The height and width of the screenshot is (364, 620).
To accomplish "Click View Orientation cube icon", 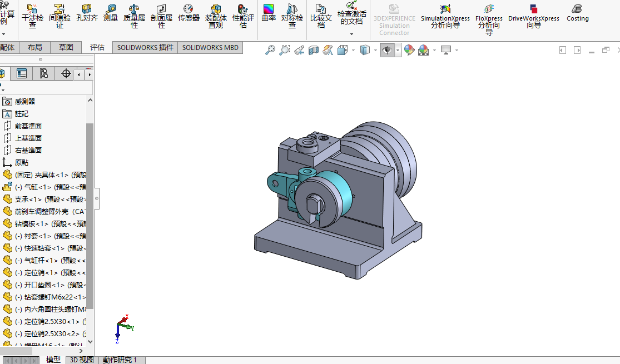I will point(343,50).
